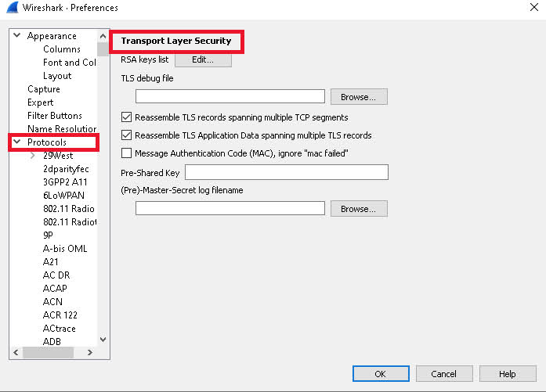
Task: Collapse the Appearance tree node
Action: click(16, 35)
